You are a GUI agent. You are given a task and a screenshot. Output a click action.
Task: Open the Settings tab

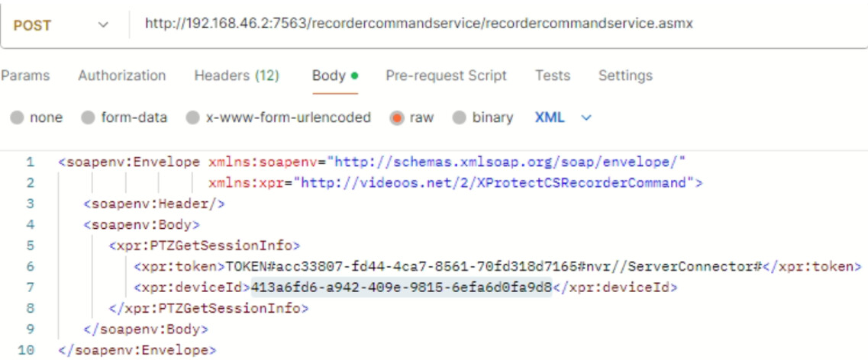coord(625,76)
